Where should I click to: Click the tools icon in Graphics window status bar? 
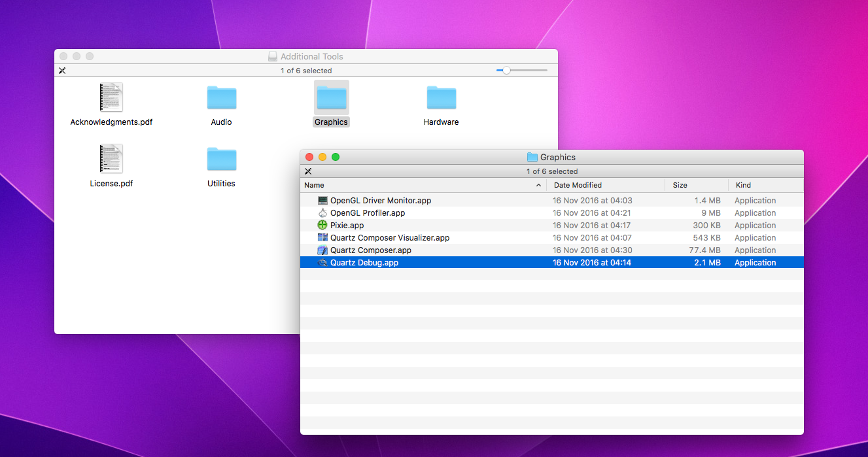308,171
